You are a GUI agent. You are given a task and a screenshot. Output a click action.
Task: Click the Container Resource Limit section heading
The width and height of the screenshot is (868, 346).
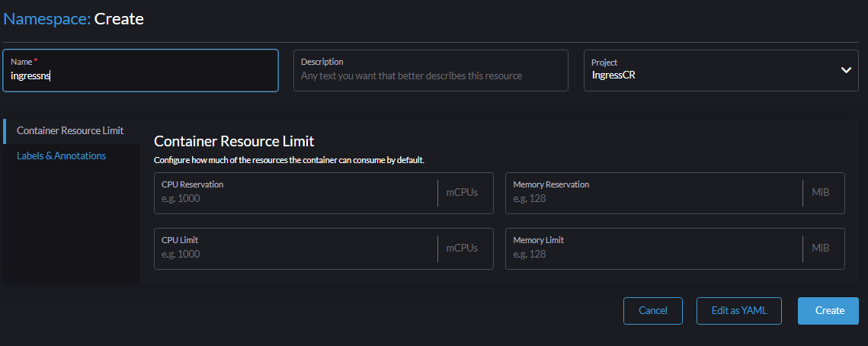coord(234,141)
